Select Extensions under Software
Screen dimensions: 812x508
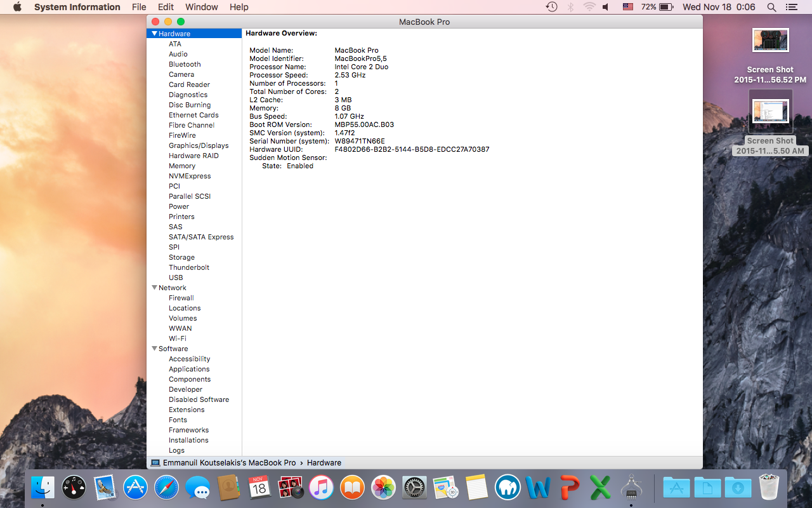[x=187, y=410]
